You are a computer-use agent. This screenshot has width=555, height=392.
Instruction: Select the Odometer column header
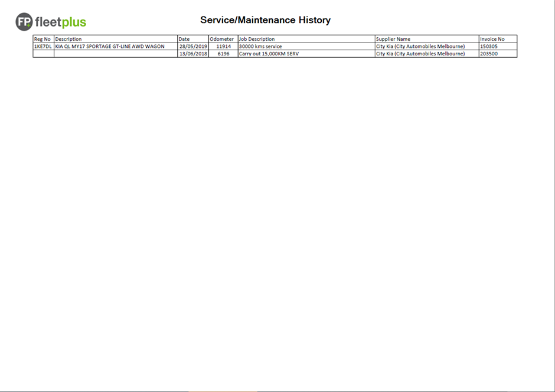222,39
